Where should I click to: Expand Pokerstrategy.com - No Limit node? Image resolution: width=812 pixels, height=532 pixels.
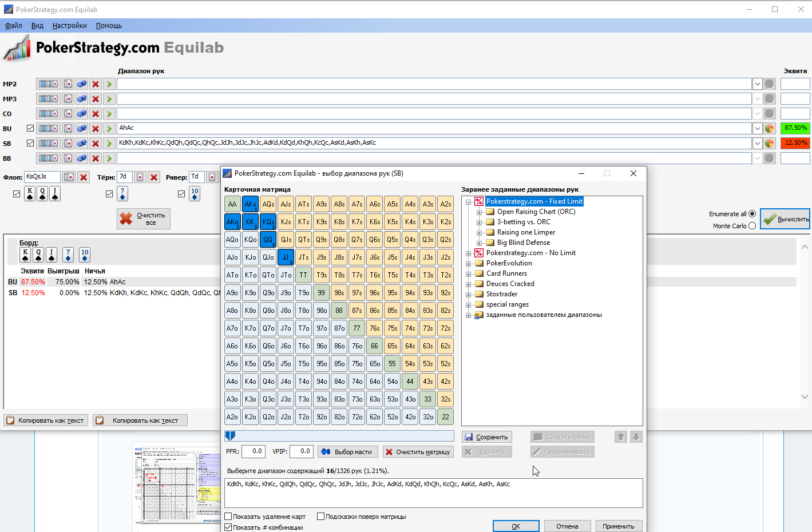(x=469, y=253)
